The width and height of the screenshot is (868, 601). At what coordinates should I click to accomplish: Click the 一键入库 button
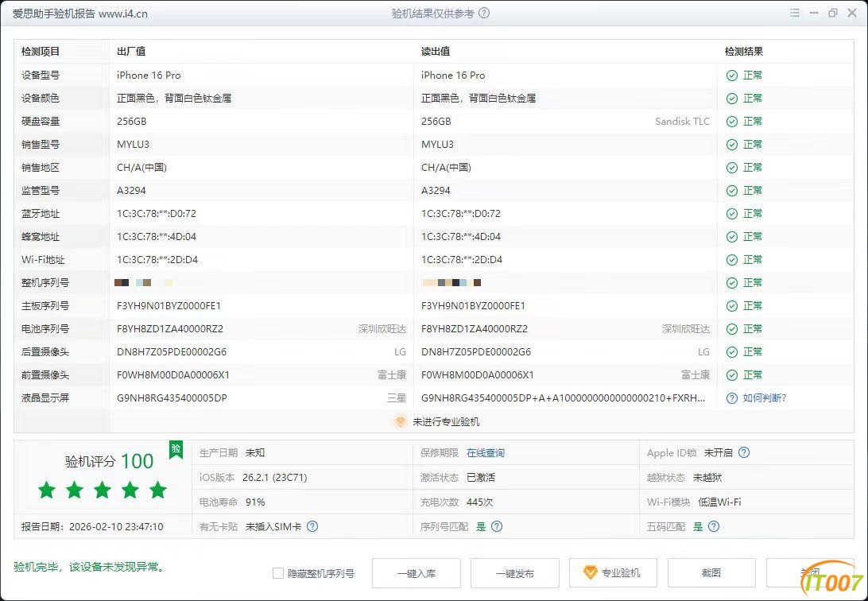coord(417,573)
